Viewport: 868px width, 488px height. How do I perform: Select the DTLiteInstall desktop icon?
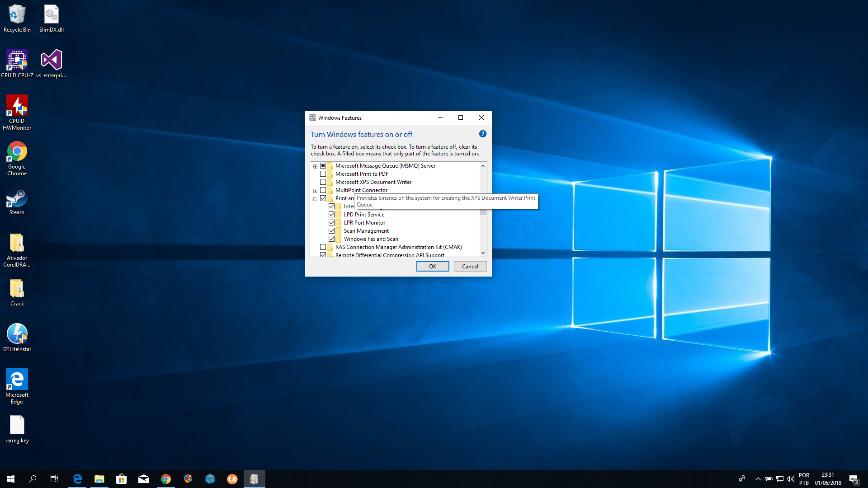(17, 338)
